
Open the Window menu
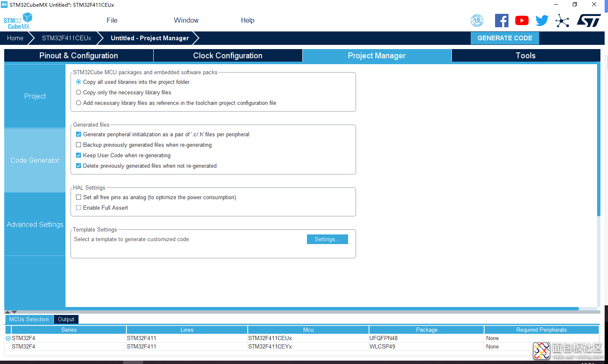click(186, 20)
